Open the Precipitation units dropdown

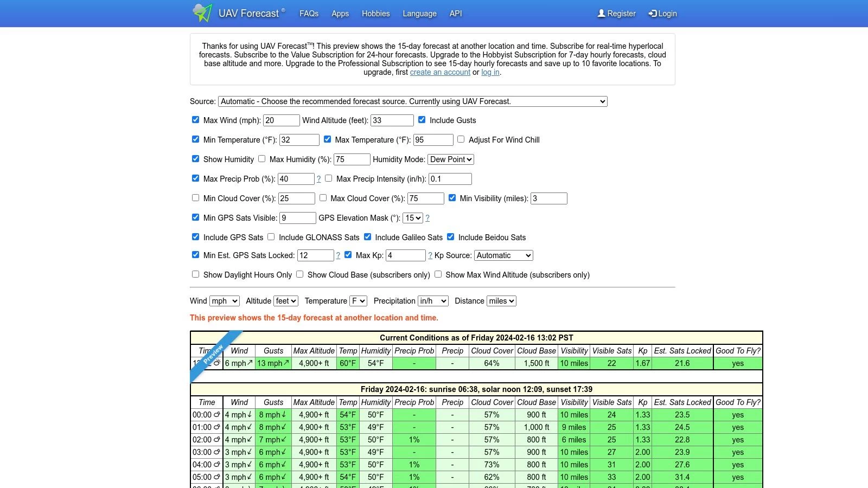pos(433,301)
